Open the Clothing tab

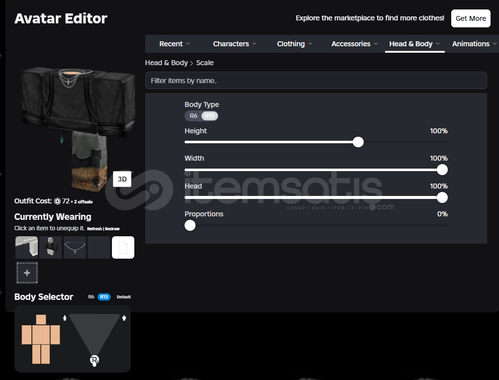click(291, 44)
